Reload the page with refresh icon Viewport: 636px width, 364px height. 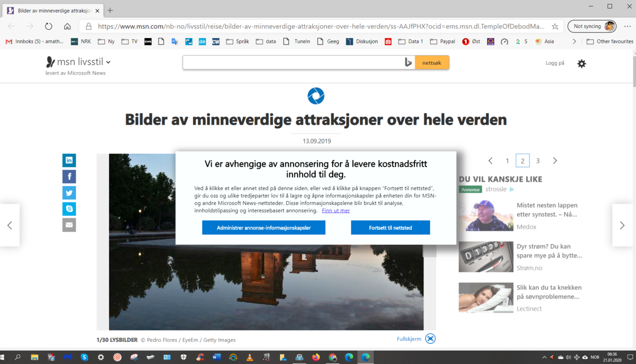tap(48, 26)
